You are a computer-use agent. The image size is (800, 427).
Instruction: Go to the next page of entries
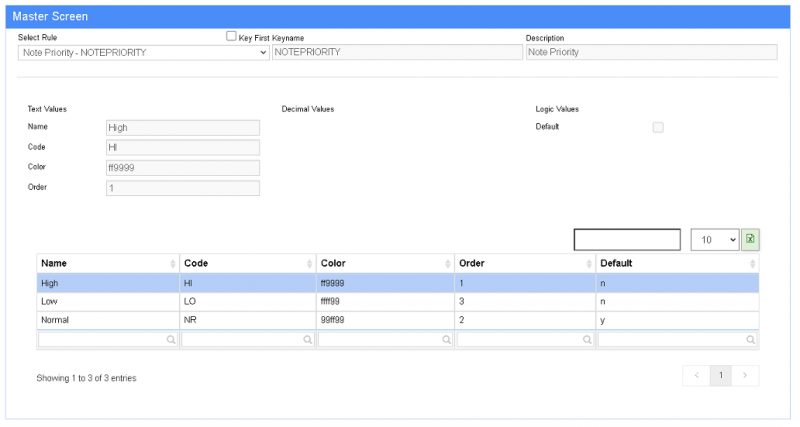[x=745, y=376]
